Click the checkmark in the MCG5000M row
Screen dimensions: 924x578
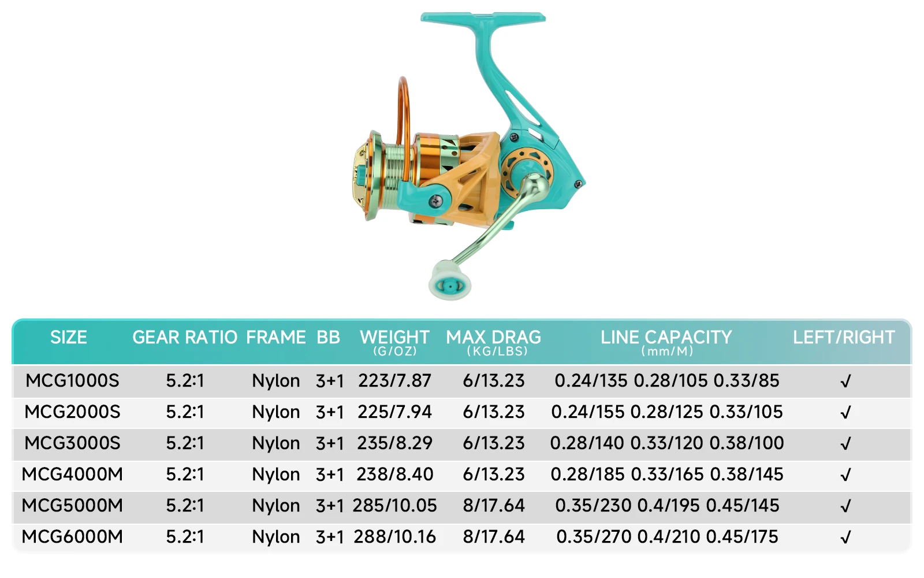[845, 506]
